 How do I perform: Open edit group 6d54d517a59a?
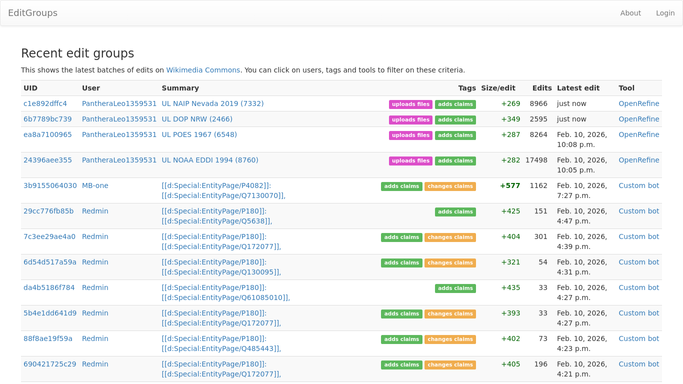(x=50, y=262)
